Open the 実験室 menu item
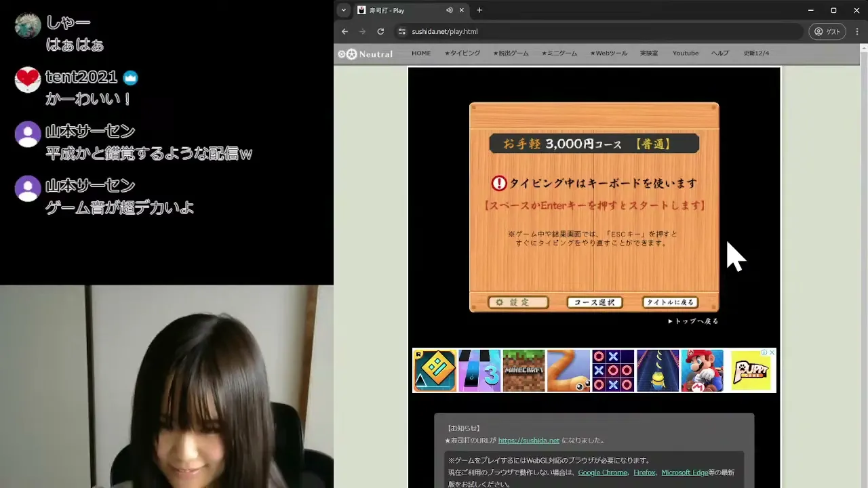This screenshot has width=868, height=488. pyautogui.click(x=649, y=53)
